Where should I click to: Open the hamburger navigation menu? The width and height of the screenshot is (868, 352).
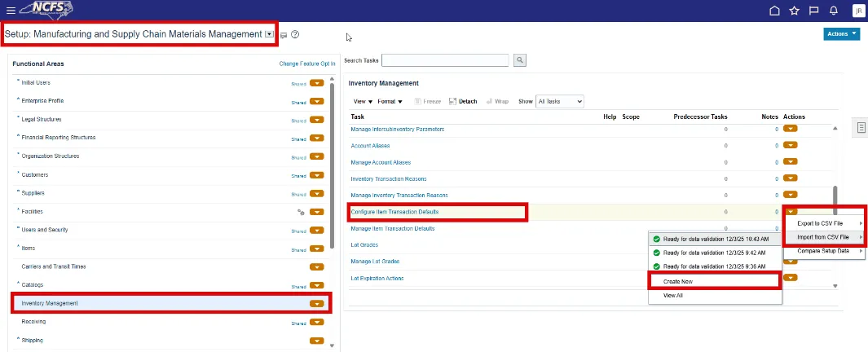(11, 11)
